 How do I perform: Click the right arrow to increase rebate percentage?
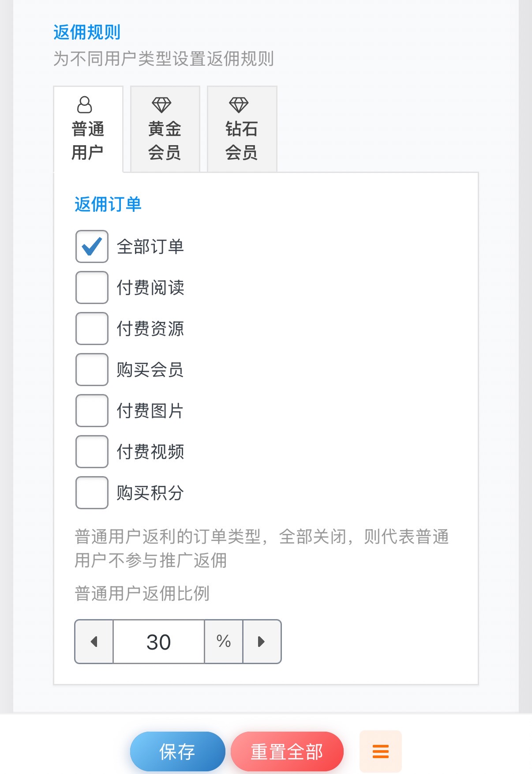click(262, 642)
